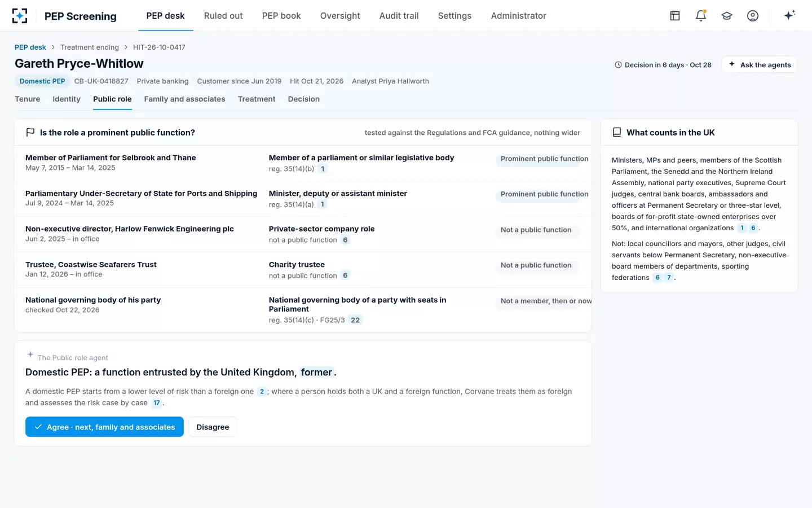Open citation 22 beside FG25/3
This screenshot has height=508, width=812.
355,320
